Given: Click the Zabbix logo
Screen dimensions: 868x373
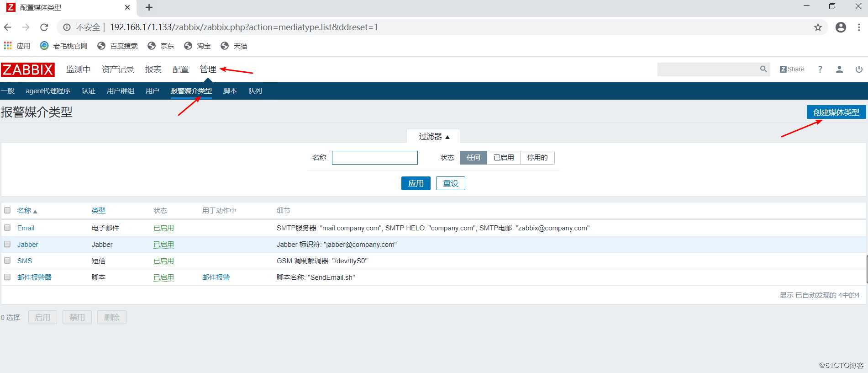Looking at the screenshot, I should tap(28, 69).
